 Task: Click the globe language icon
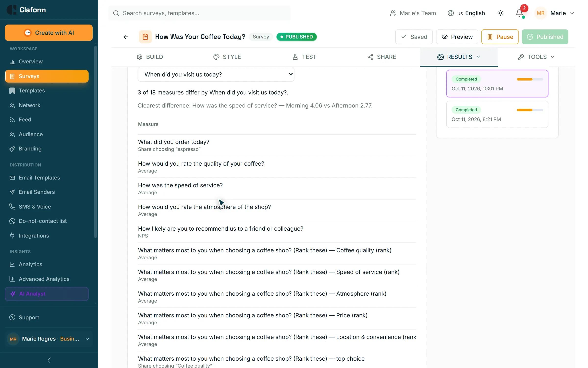451,13
